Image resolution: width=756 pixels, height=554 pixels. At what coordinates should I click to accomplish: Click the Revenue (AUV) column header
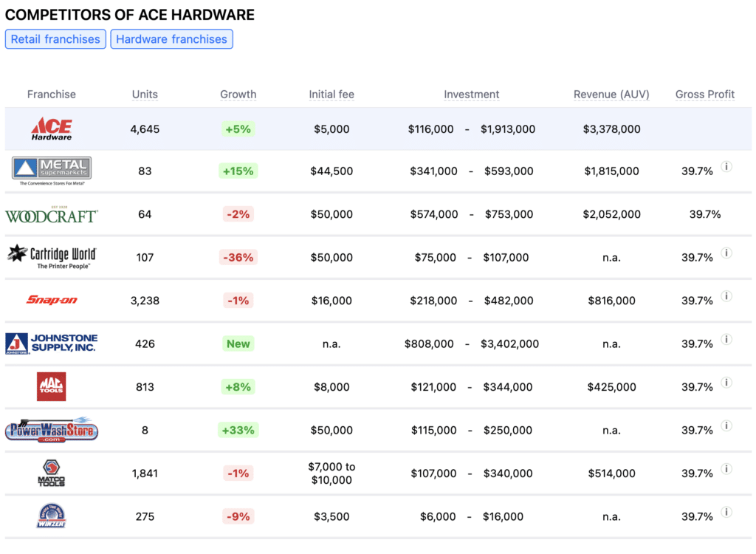(611, 94)
